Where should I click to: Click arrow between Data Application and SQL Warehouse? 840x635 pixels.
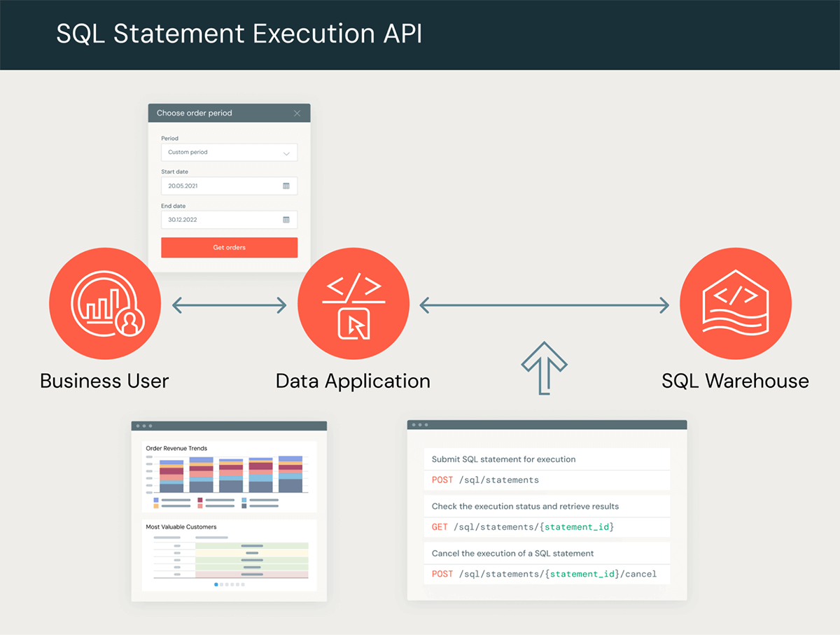click(544, 305)
